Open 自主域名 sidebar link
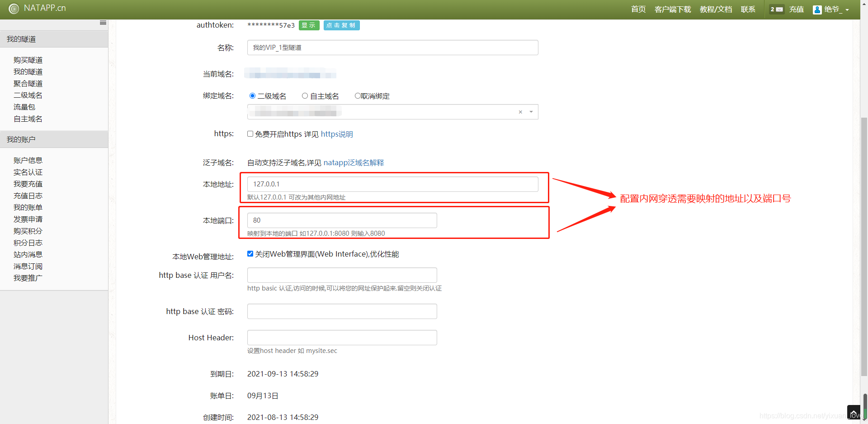Image resolution: width=868 pixels, height=424 pixels. pos(28,119)
